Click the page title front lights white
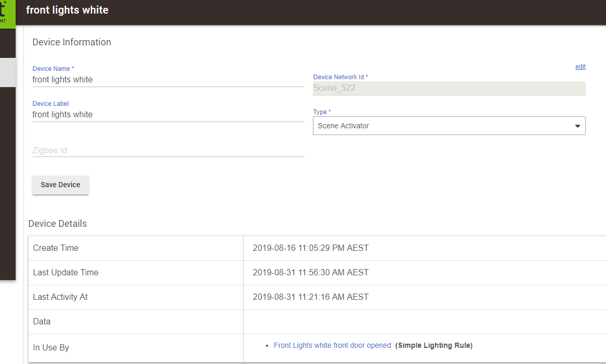The image size is (606, 364). coord(67,10)
